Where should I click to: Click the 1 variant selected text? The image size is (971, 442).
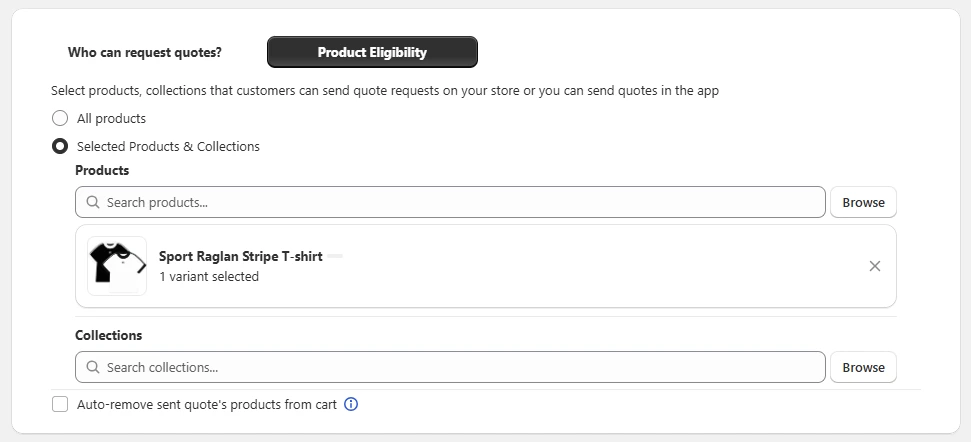(209, 277)
